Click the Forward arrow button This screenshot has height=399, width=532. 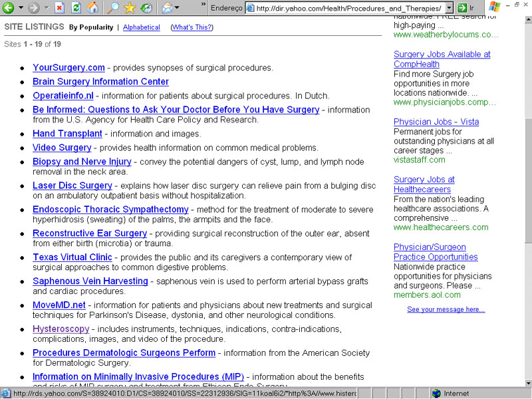click(x=34, y=8)
